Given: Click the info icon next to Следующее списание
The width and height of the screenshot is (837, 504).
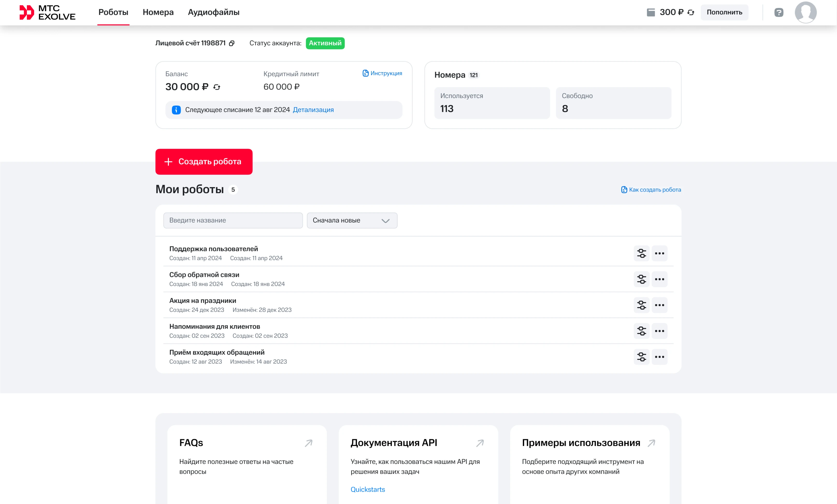Looking at the screenshot, I should click(x=176, y=110).
